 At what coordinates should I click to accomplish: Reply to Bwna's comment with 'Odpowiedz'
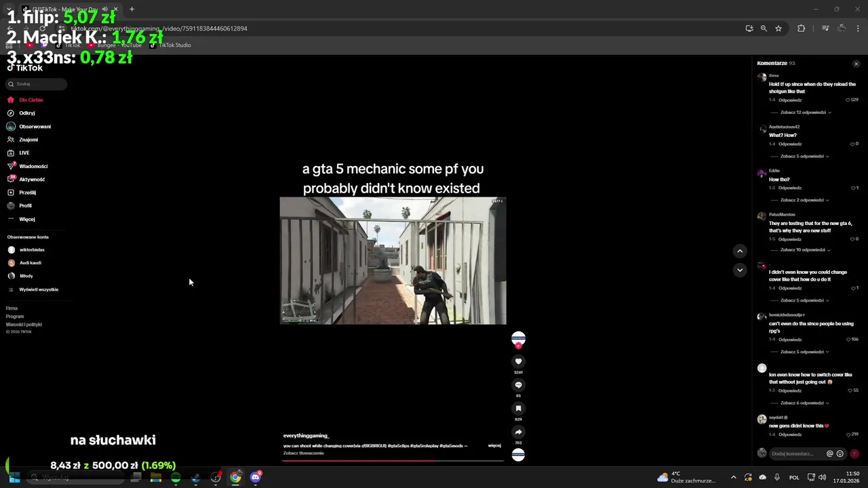(x=790, y=100)
